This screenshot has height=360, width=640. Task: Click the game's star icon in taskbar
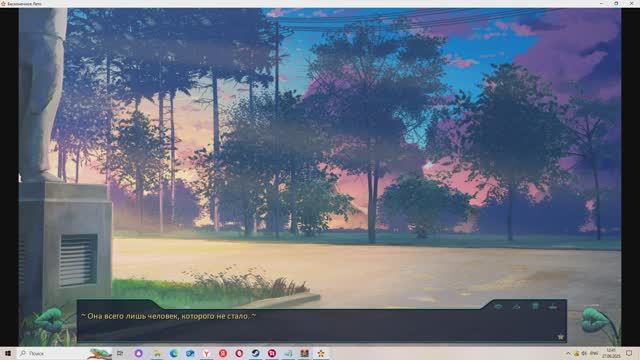point(321,353)
